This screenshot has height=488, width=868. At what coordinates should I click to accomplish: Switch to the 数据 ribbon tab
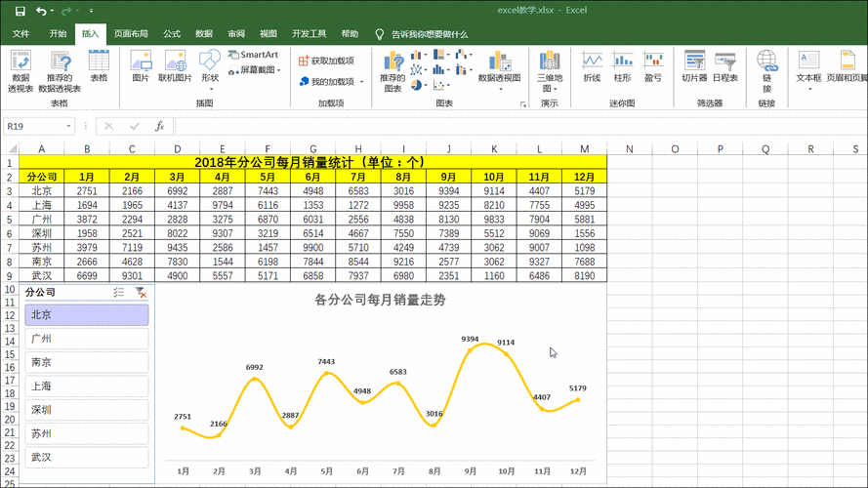[x=204, y=34]
